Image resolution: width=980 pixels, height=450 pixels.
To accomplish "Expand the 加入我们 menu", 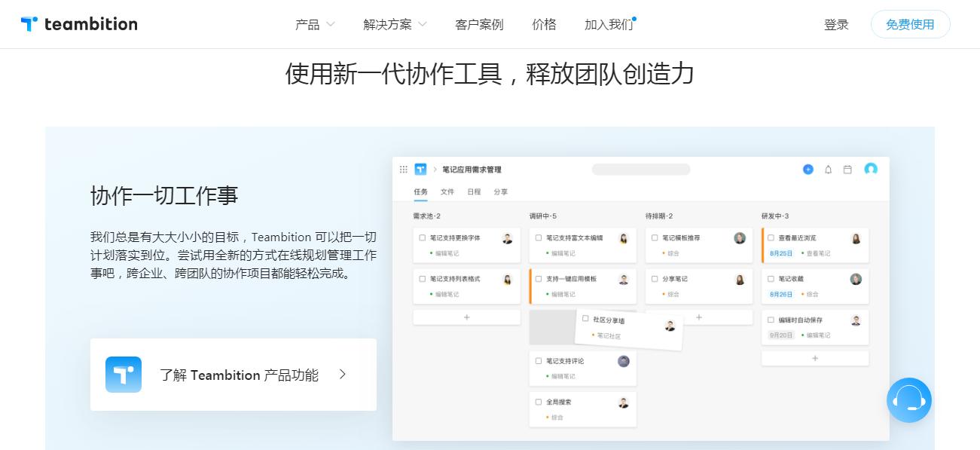I will point(606,23).
